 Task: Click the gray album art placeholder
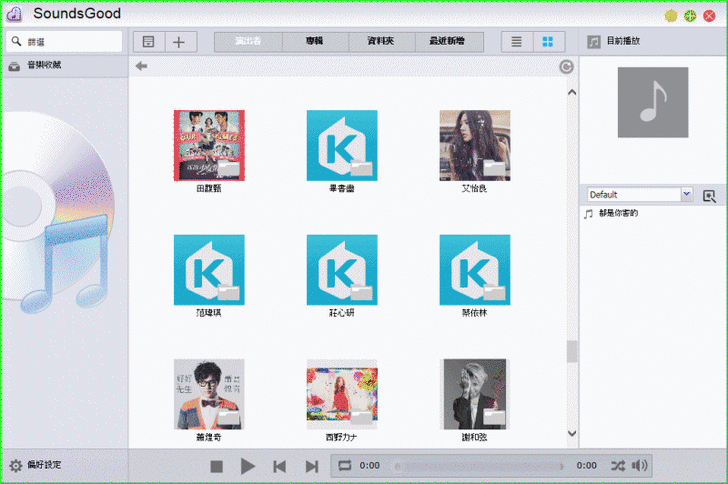[653, 102]
